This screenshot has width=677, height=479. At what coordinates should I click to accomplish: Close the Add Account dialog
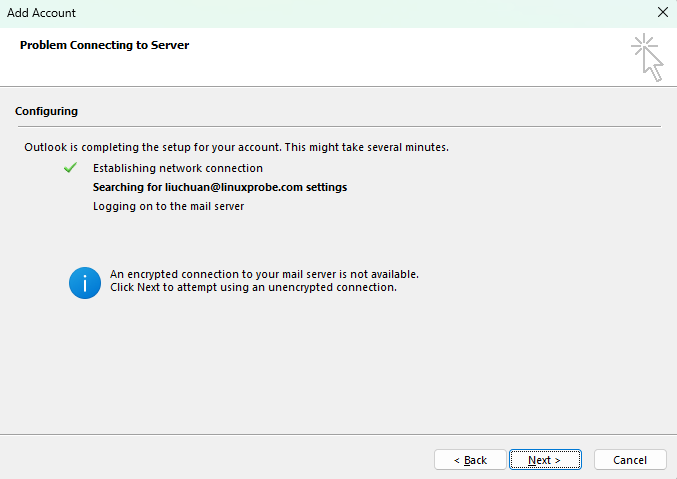(662, 13)
